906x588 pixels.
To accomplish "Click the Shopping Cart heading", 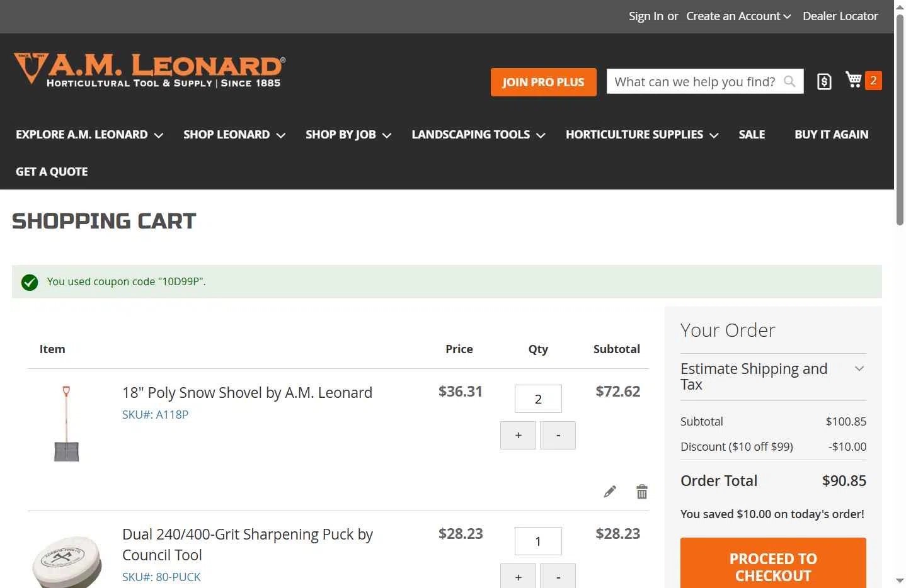I will coord(104,221).
